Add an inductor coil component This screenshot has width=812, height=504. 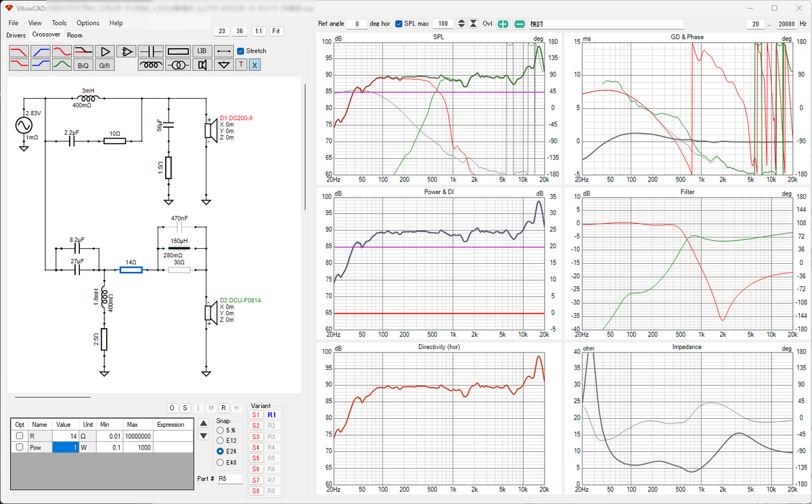(150, 65)
